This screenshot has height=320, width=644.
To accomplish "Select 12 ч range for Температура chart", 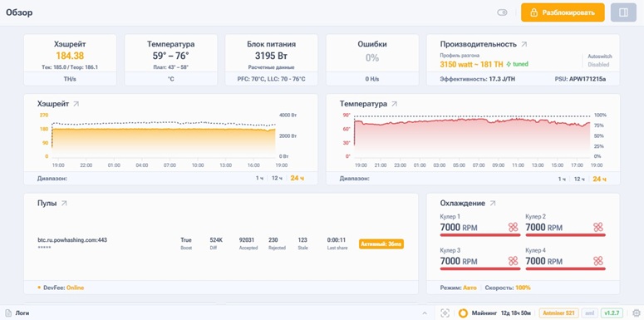I will (579, 179).
